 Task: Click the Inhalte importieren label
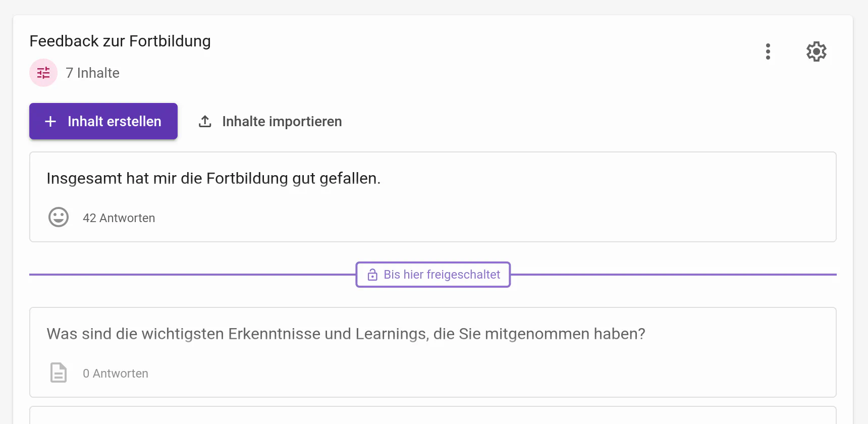282,121
